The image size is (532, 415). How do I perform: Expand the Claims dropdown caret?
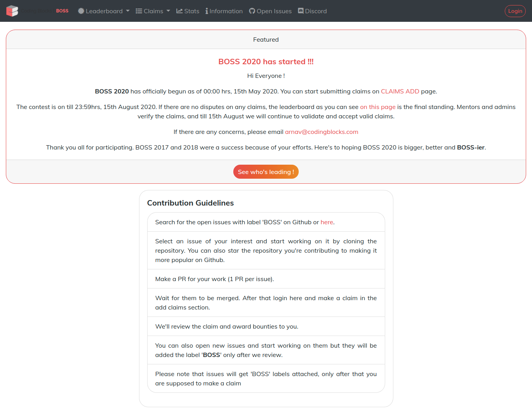168,11
